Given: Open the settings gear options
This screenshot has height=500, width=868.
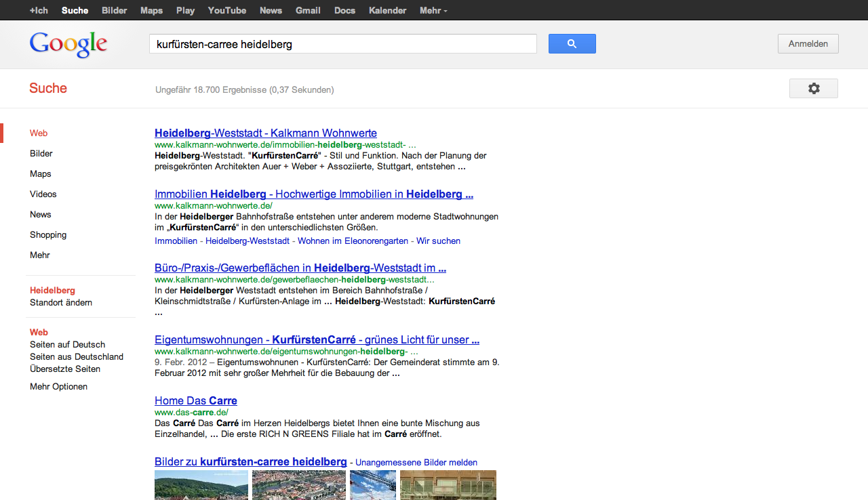Looking at the screenshot, I should pyautogui.click(x=814, y=89).
